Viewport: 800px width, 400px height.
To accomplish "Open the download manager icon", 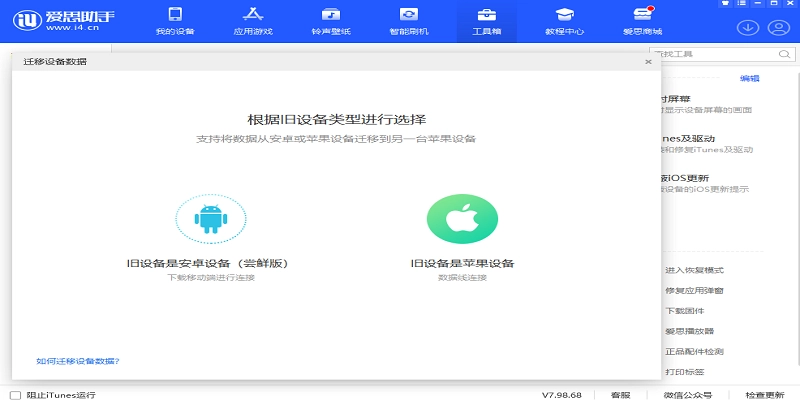I will [x=747, y=27].
